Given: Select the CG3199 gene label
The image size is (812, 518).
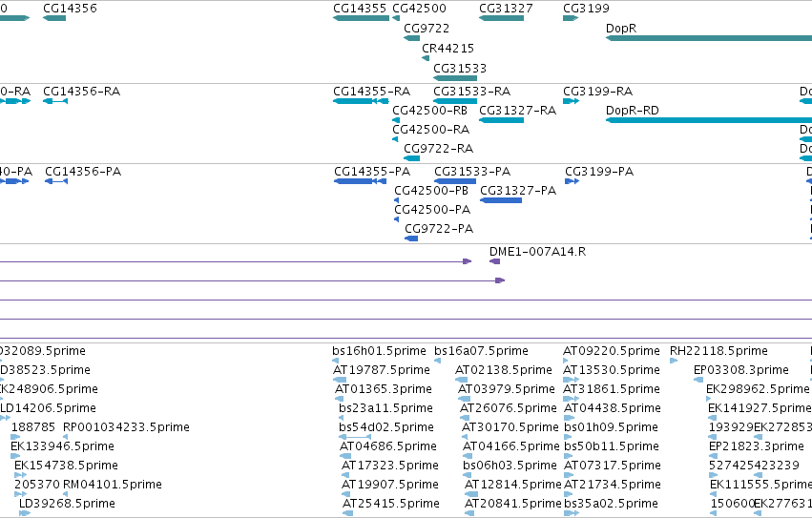Looking at the screenshot, I should tap(586, 9).
